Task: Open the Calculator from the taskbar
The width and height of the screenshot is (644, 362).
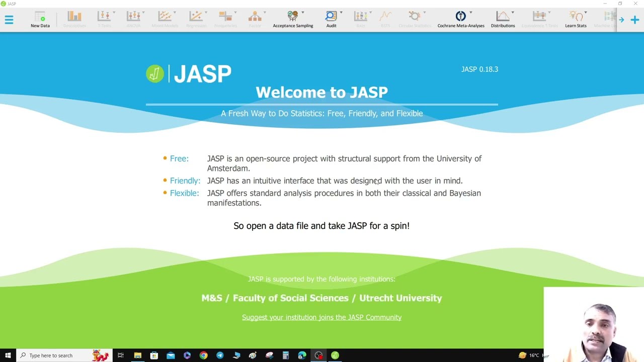Action: 285,355
